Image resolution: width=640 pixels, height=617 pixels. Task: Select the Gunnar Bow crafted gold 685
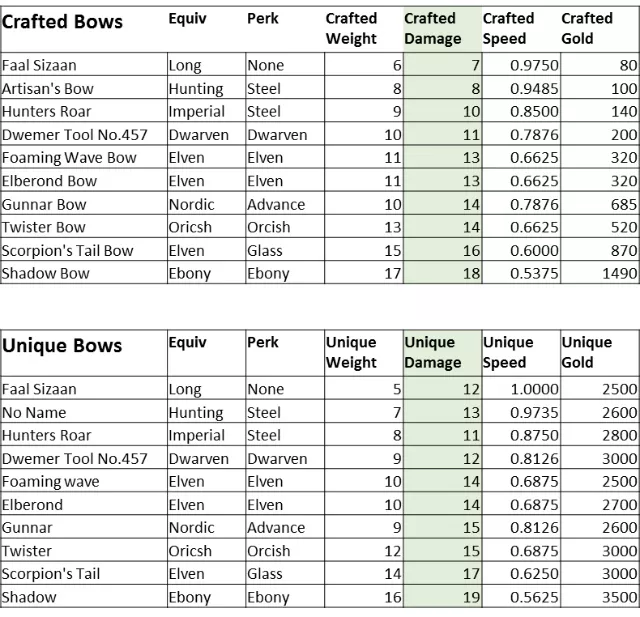click(600, 204)
